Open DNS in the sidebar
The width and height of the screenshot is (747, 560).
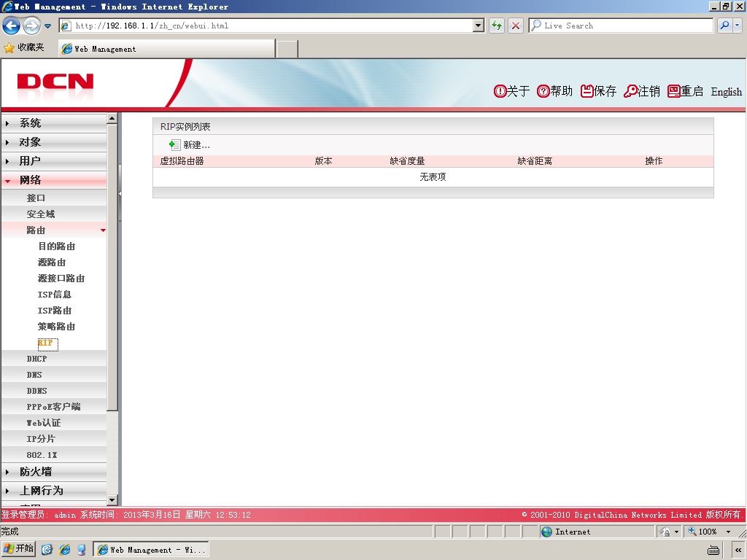coord(34,375)
